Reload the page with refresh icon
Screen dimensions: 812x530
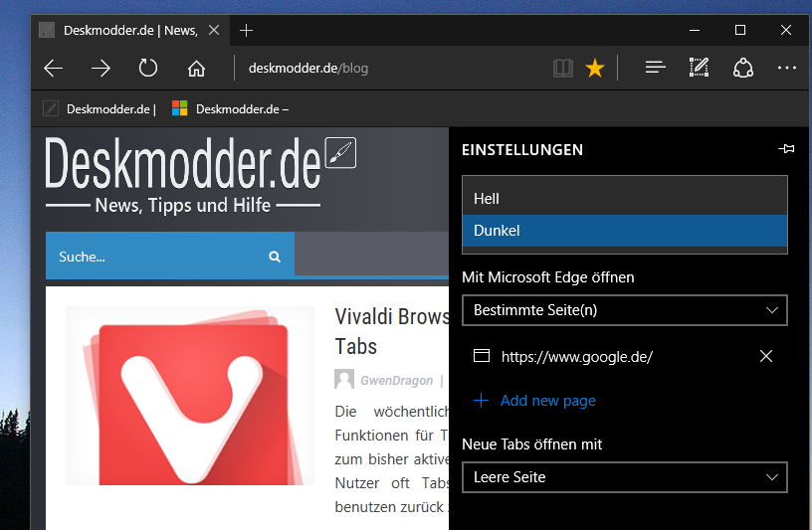[x=148, y=68]
